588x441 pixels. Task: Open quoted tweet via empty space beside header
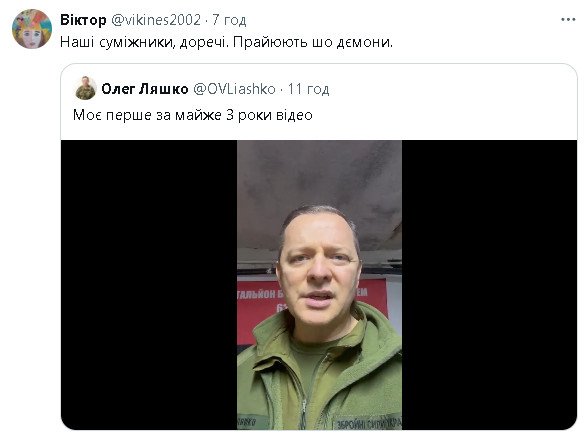point(450,89)
